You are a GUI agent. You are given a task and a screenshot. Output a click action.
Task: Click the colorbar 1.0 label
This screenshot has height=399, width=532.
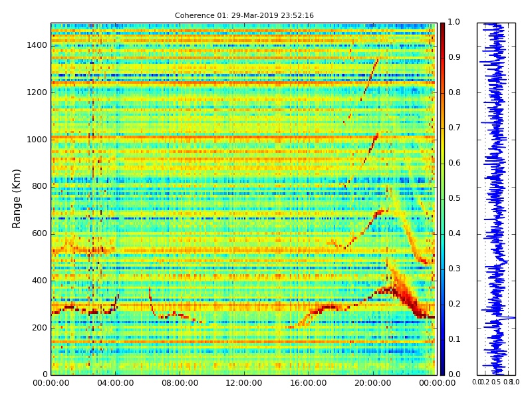coord(454,22)
